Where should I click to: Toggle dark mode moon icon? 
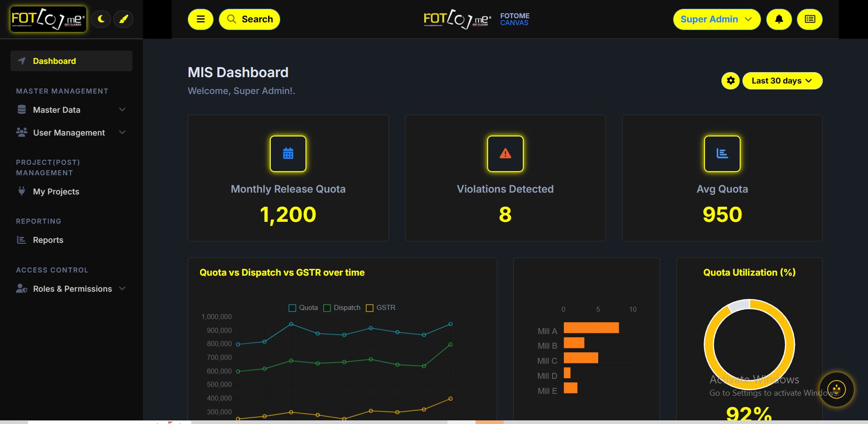click(101, 19)
